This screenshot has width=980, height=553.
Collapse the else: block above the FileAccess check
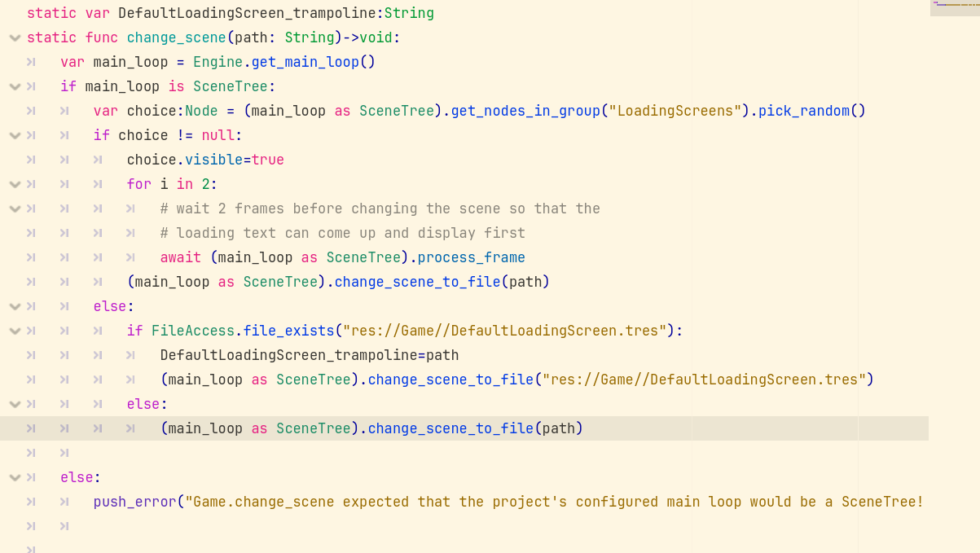point(15,306)
